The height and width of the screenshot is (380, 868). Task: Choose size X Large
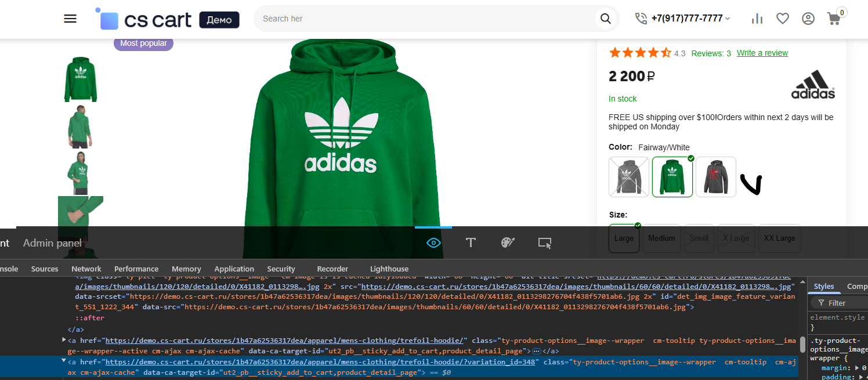click(736, 238)
